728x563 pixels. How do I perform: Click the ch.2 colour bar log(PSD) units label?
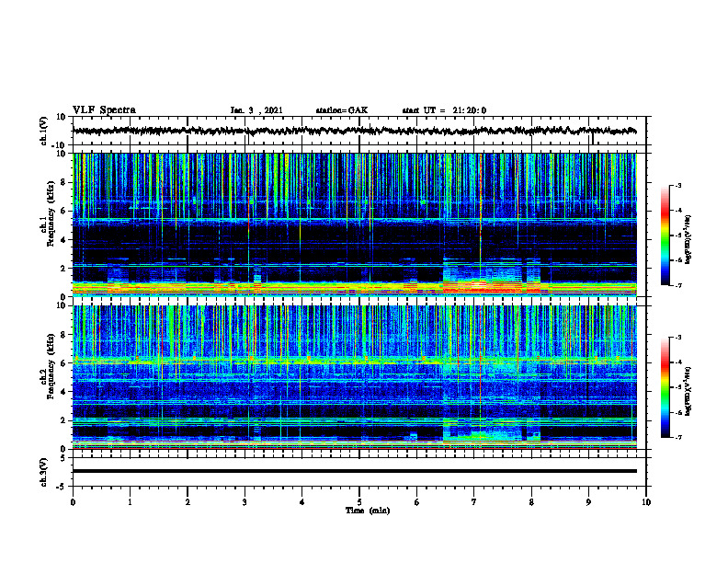(688, 391)
